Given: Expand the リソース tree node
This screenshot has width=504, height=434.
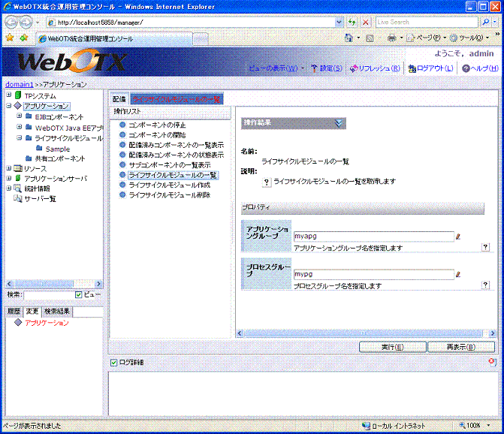Looking at the screenshot, I should [x=8, y=169].
